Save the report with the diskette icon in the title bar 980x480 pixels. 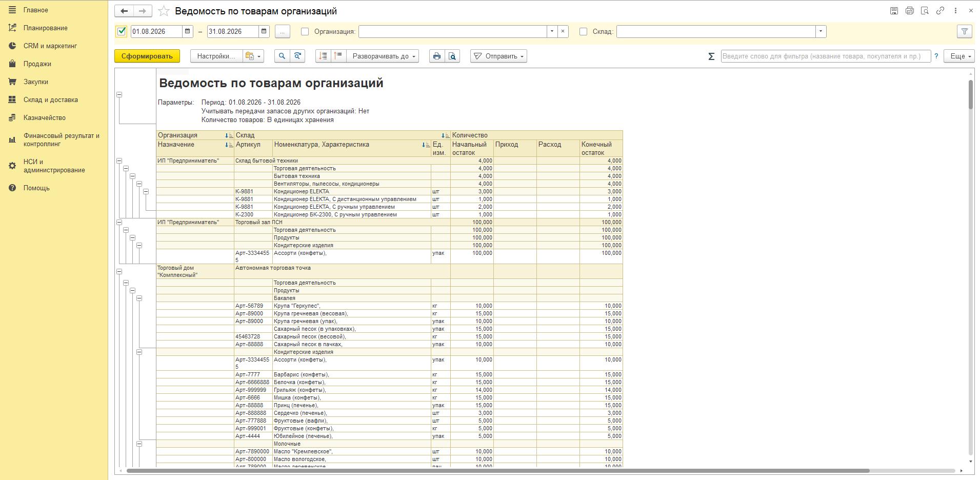click(x=894, y=11)
